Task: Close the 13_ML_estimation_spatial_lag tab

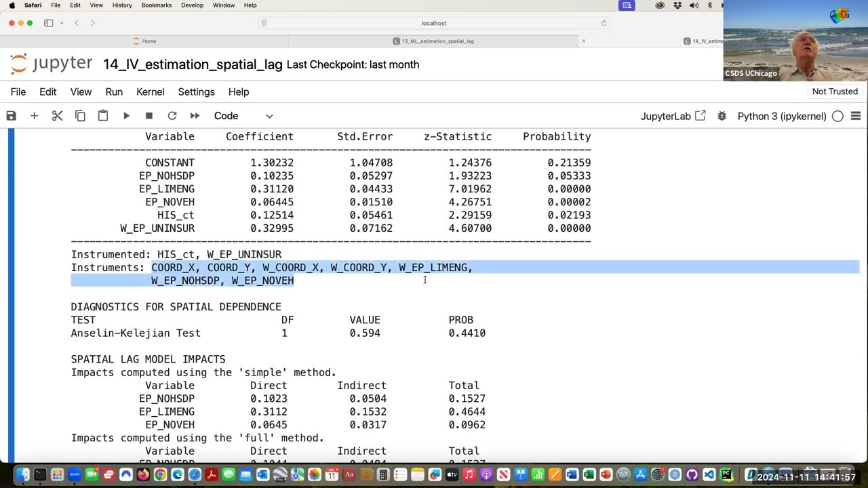Action: pyautogui.click(x=583, y=41)
